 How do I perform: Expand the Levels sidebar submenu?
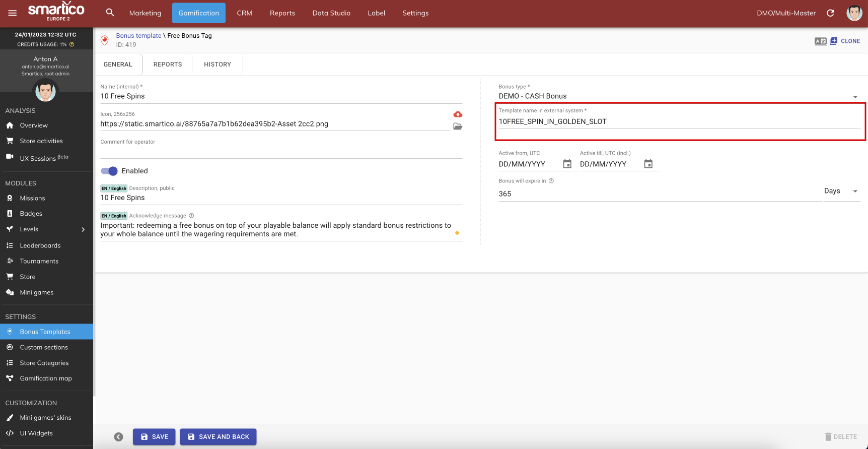[83, 229]
